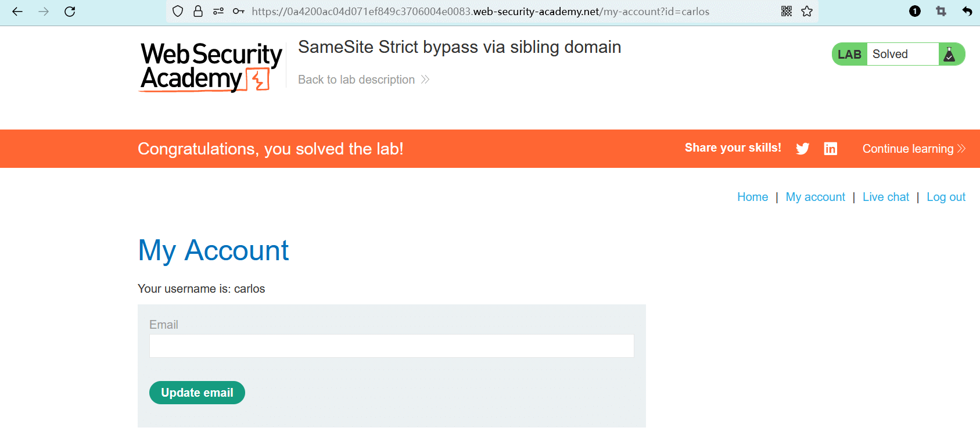This screenshot has height=442, width=980.
Task: Open the saved password key icon
Action: pos(238,12)
